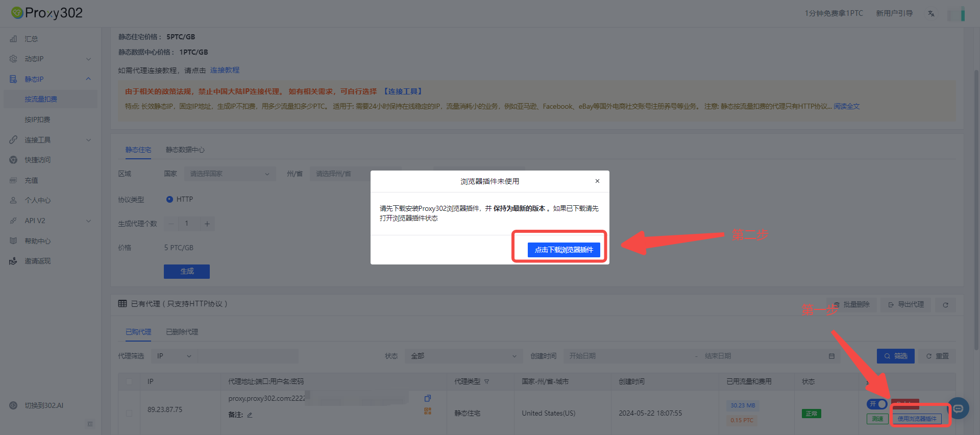Open the 代理筛选 IP type dropdown

(174, 356)
